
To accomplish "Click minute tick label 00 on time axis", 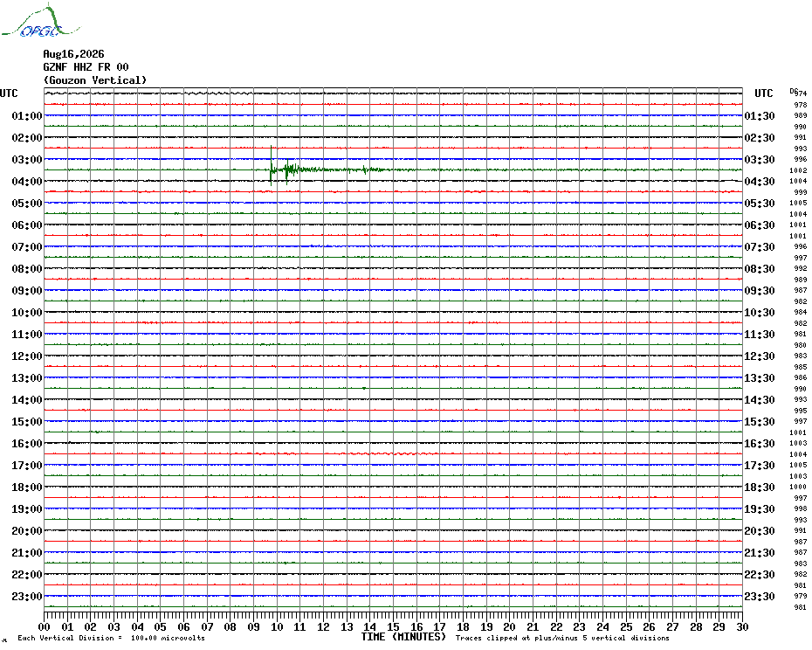I will click(x=45, y=626).
